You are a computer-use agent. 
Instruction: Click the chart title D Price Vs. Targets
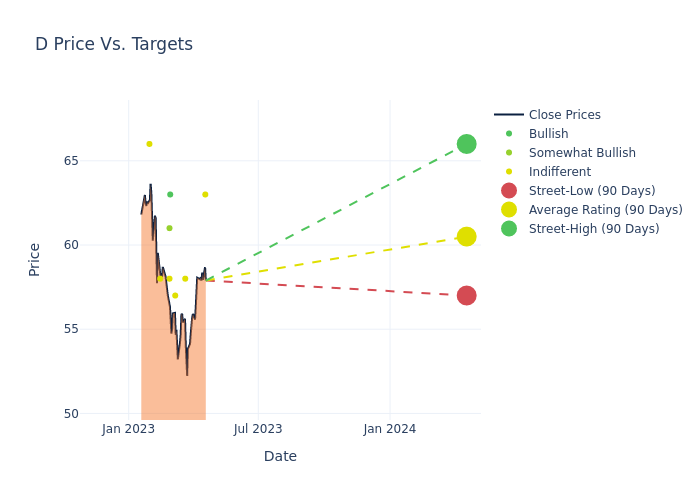pos(114,45)
